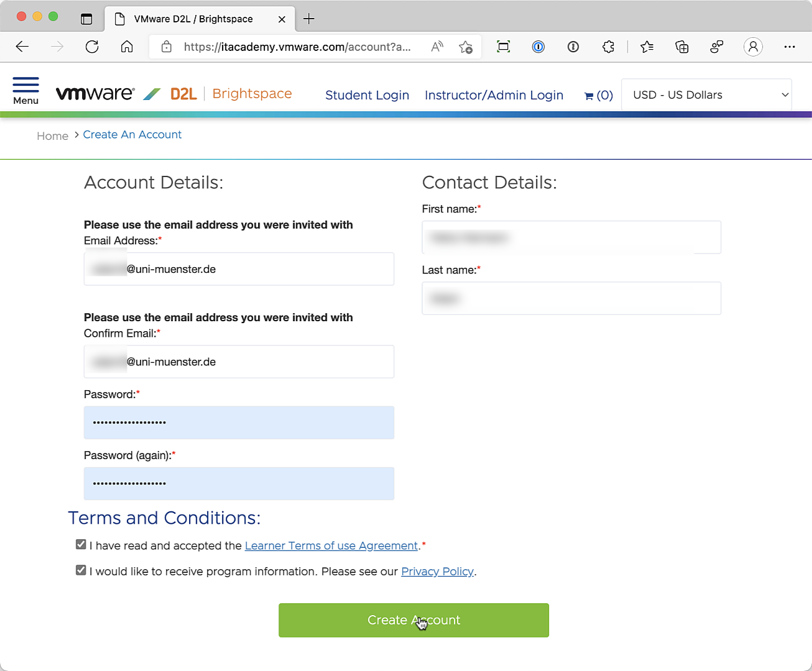Add page to favorites star icon
Image resolution: width=812 pixels, height=671 pixels.
tap(465, 47)
